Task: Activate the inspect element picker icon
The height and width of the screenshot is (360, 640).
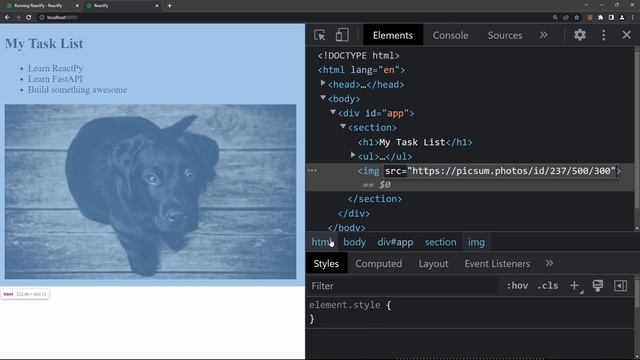Action: click(320, 35)
